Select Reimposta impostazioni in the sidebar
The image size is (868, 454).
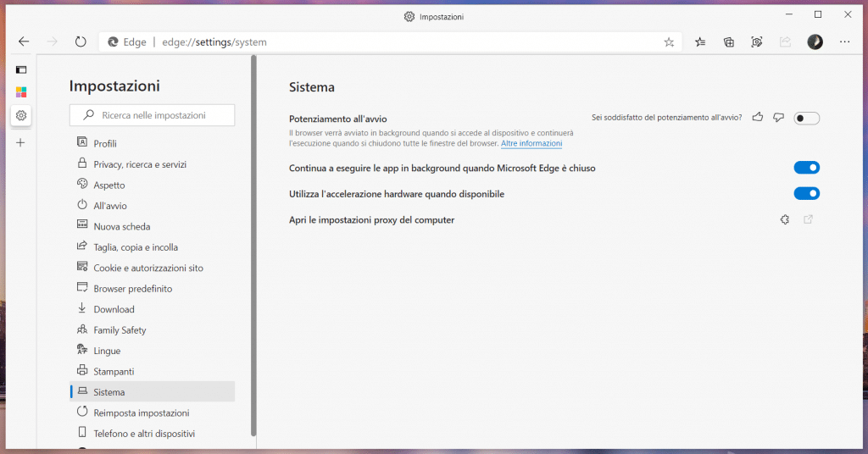[x=141, y=412]
